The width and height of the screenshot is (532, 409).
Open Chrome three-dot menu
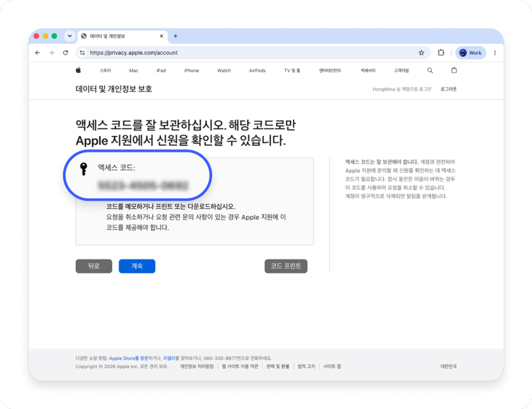coord(495,52)
